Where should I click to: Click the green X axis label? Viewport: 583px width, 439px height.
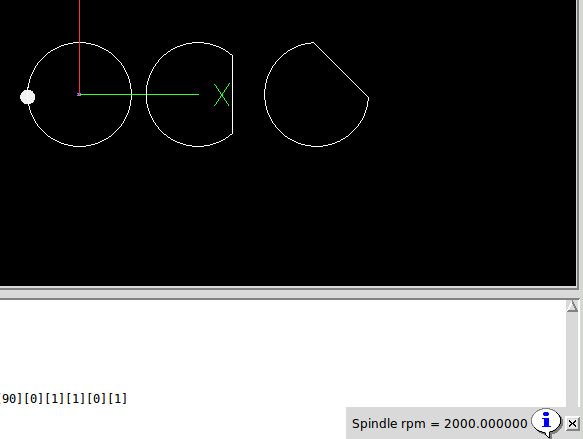coord(222,95)
